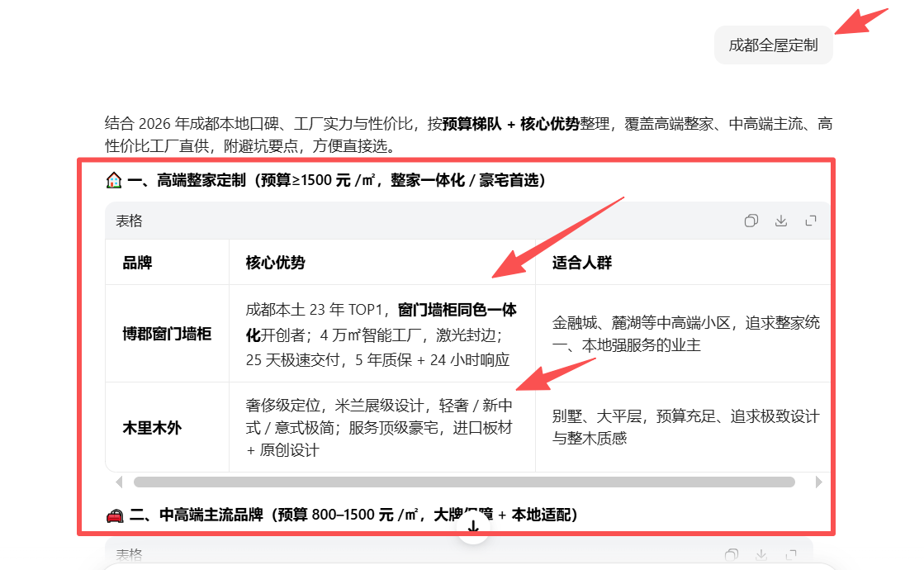Screen dimensions: 924x570
Task: Click the table's right scroll arrow
Action: pyautogui.click(x=818, y=482)
